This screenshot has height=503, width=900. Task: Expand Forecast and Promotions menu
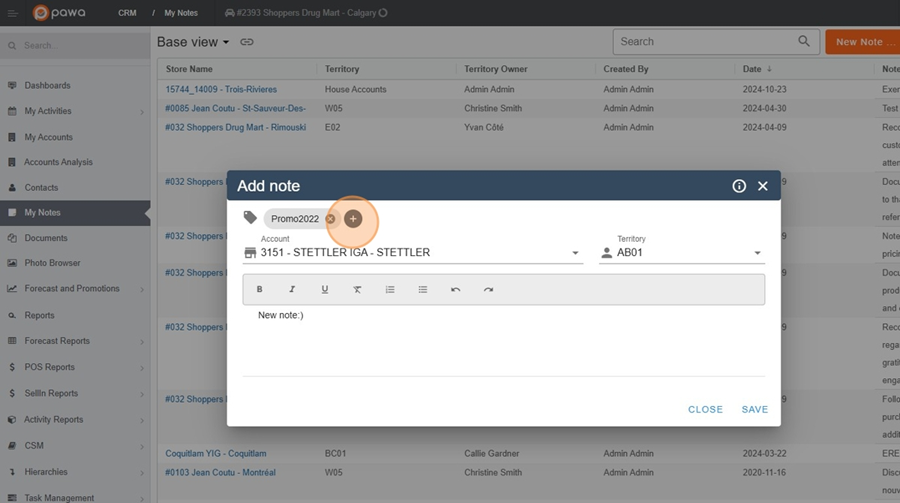click(x=75, y=288)
